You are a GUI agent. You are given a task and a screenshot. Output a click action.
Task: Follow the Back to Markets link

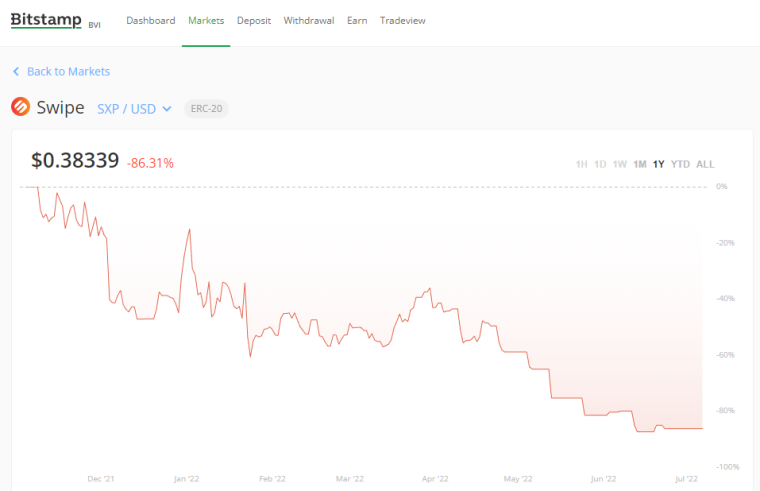(68, 72)
